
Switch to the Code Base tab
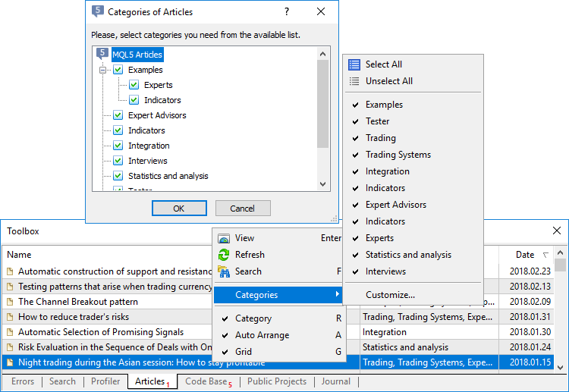206,382
